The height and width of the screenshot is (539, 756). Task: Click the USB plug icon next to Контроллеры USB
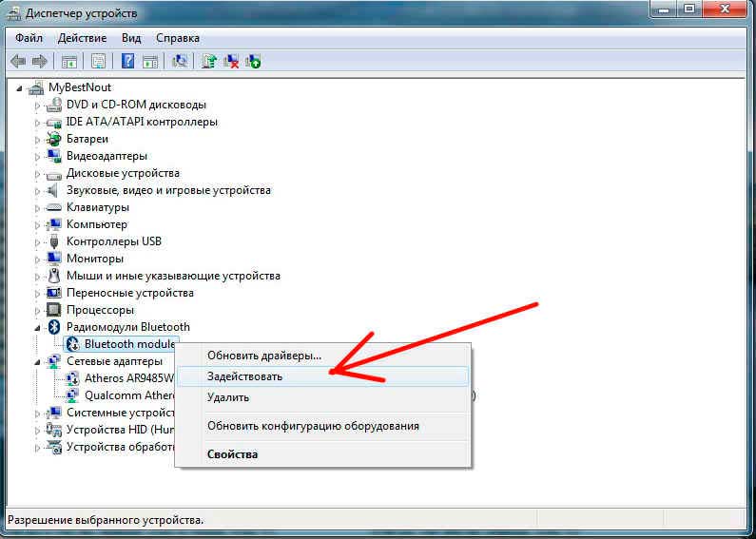(54, 241)
